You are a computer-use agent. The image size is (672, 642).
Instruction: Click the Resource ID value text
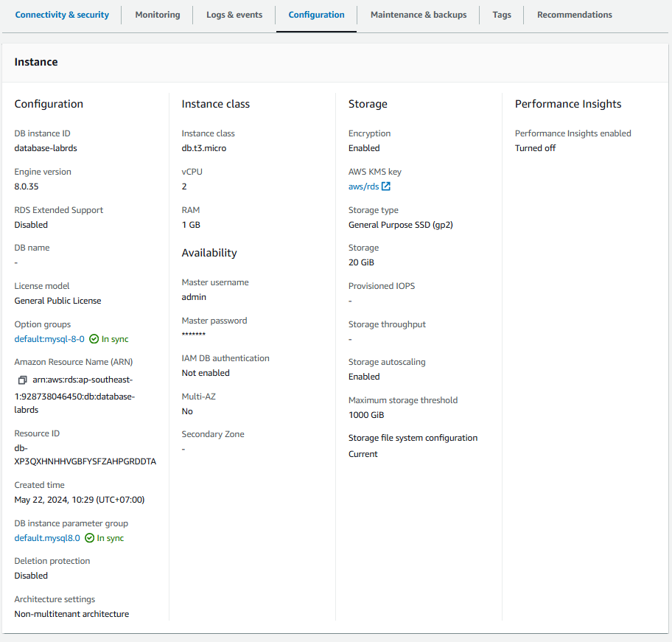pos(85,461)
